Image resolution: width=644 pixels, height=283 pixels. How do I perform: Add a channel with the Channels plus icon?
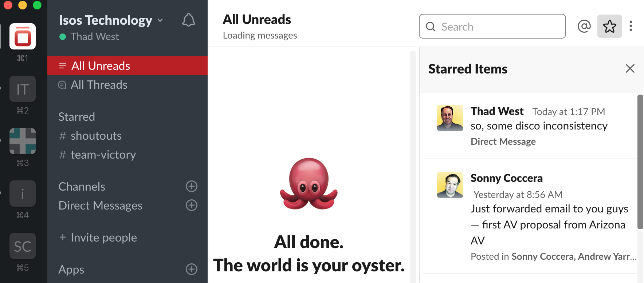pos(191,186)
